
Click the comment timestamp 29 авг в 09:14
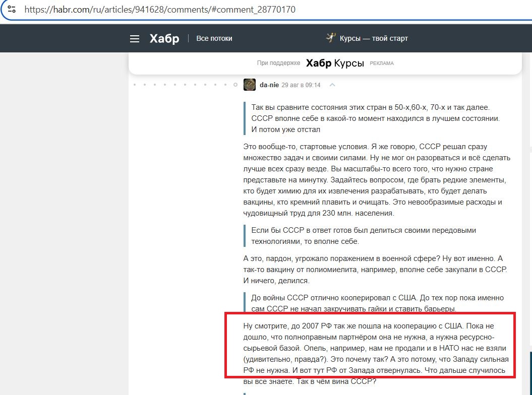[x=301, y=85]
